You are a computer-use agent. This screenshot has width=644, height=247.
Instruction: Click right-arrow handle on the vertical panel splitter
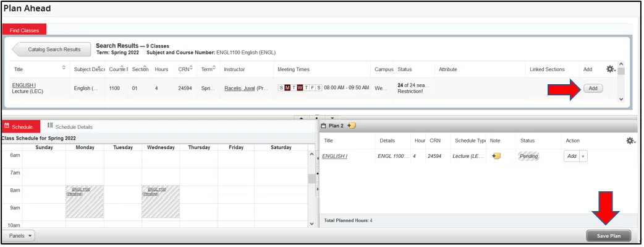point(317,189)
